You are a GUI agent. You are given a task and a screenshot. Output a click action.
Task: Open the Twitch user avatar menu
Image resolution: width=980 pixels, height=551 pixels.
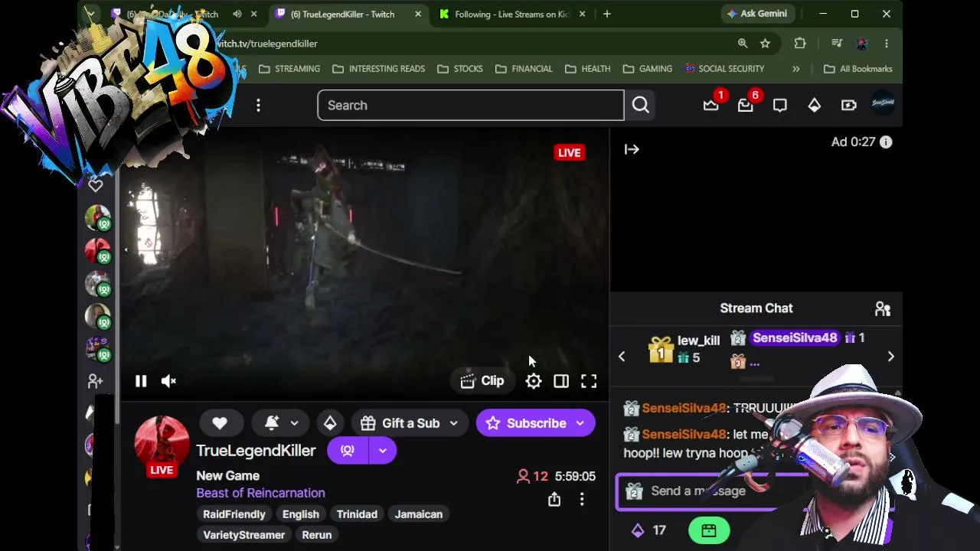(883, 104)
